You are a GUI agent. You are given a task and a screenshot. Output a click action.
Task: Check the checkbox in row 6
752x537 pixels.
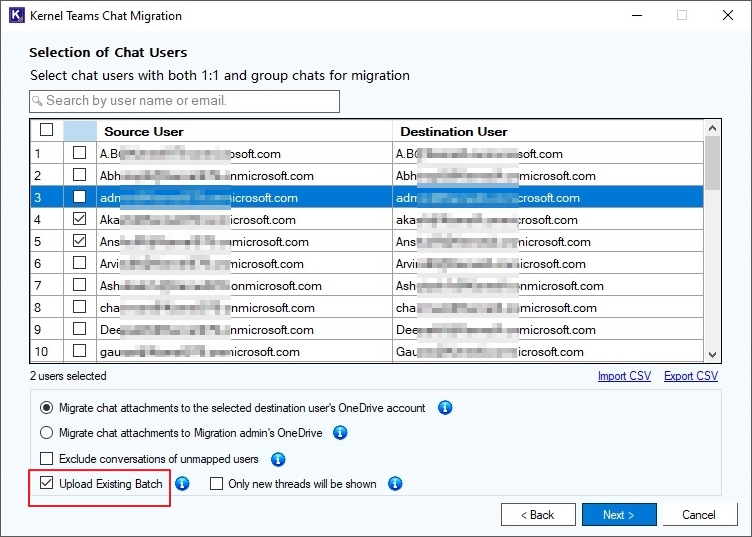coord(80,263)
